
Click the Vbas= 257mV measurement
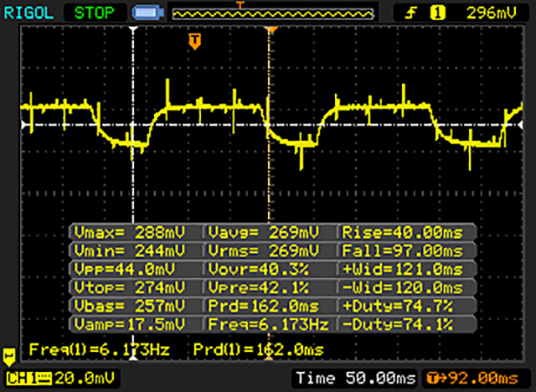pos(130,306)
